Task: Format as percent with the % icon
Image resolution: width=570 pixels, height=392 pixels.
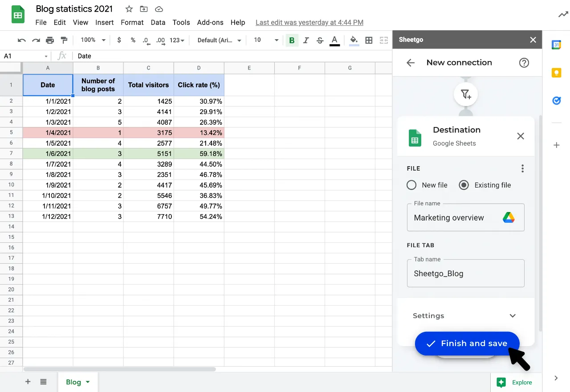Action: [133, 40]
